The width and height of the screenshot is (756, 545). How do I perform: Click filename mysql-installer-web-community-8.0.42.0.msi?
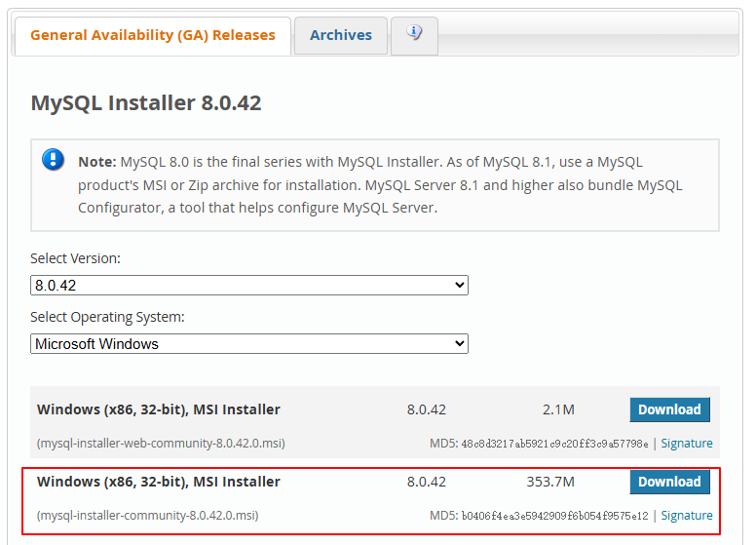pyautogui.click(x=161, y=444)
